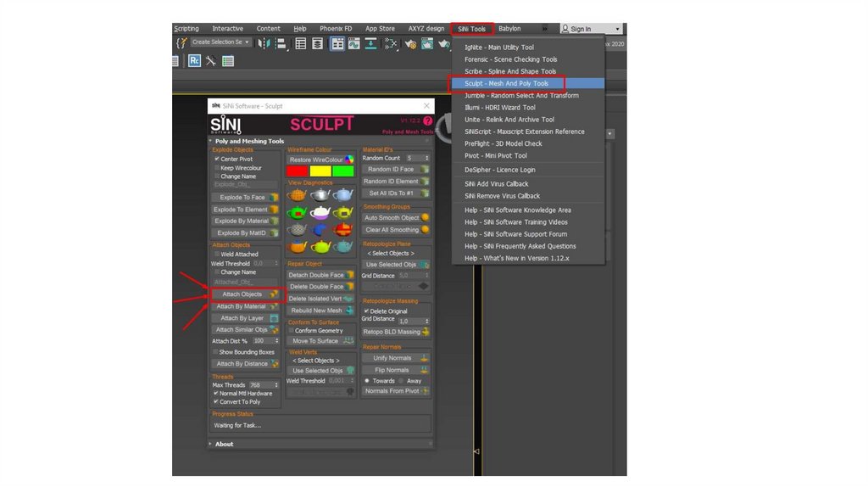Adjust the Attach Dist % spinner arrows
The height and width of the screenshot is (487, 868).
pyautogui.click(x=277, y=341)
